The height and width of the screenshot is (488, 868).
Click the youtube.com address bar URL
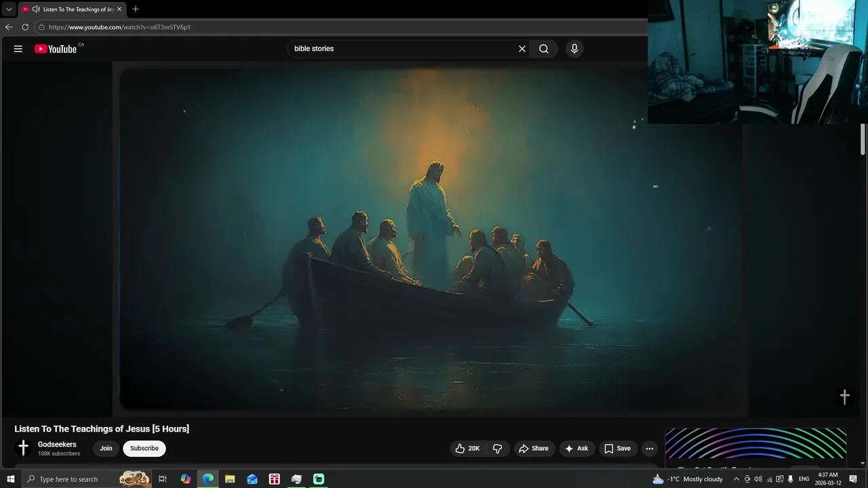coord(119,27)
